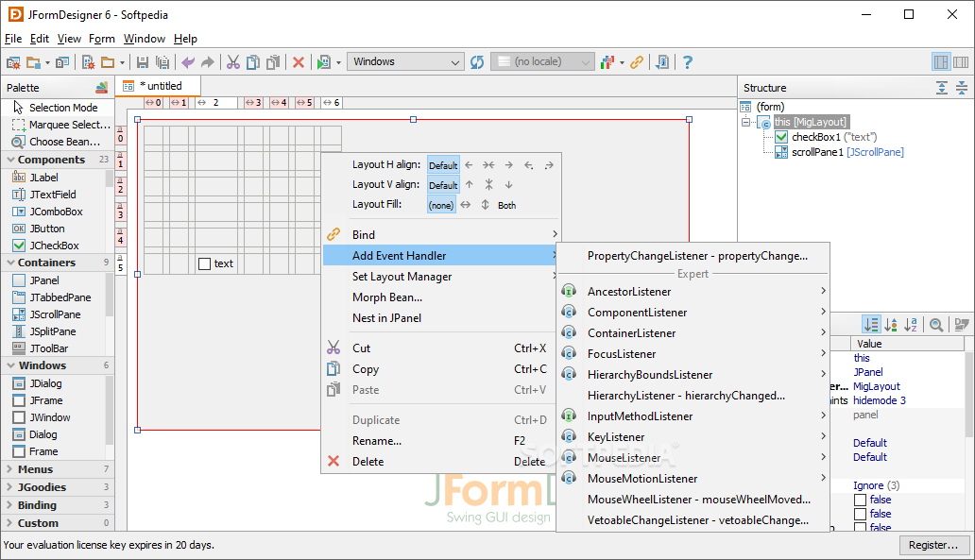
Task: Switch to the untitled form tab
Action: (159, 86)
